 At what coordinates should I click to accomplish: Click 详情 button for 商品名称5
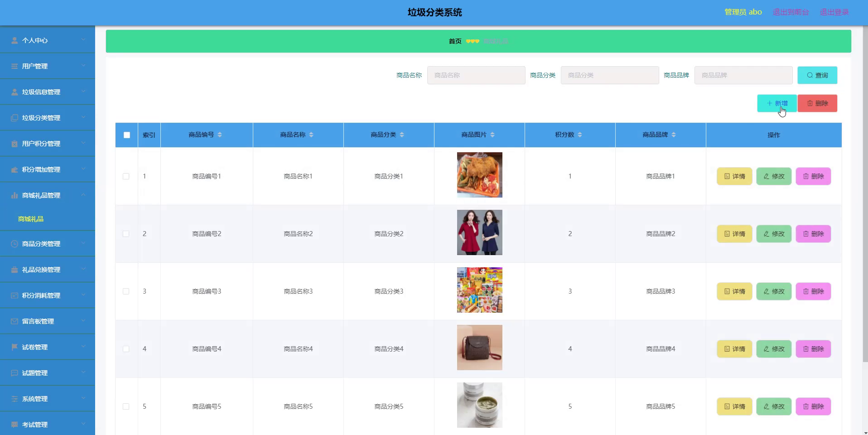734,406
